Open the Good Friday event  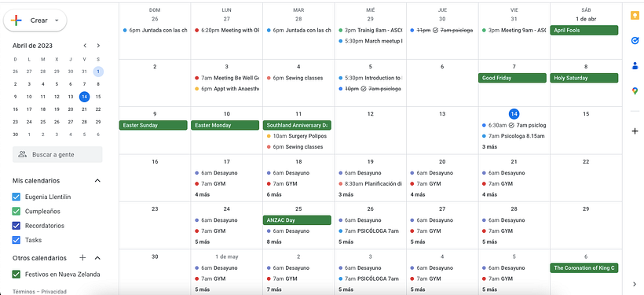click(x=512, y=78)
